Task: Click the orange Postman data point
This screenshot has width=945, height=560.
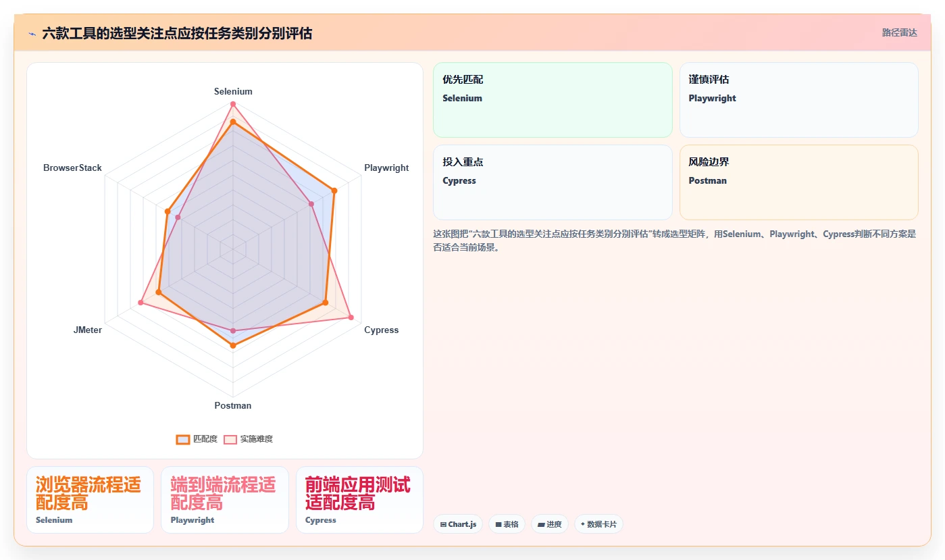Action: coord(233,346)
